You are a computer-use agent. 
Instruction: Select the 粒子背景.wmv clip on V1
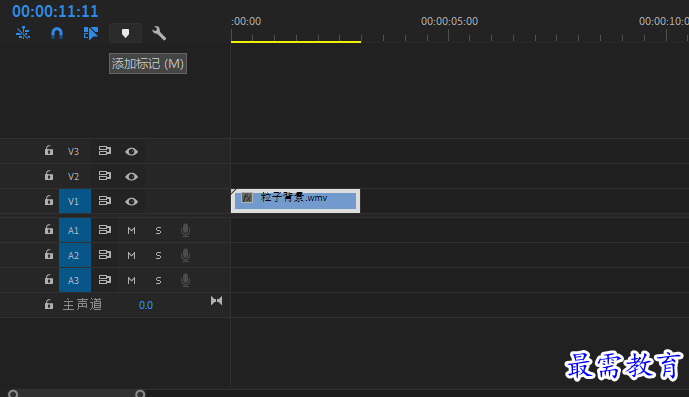pyautogui.click(x=295, y=201)
